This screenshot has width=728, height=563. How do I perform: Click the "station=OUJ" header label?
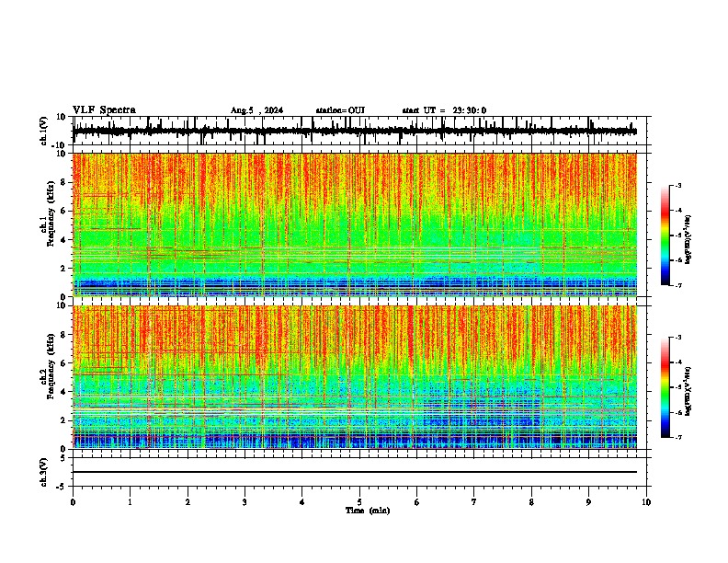pyautogui.click(x=340, y=110)
